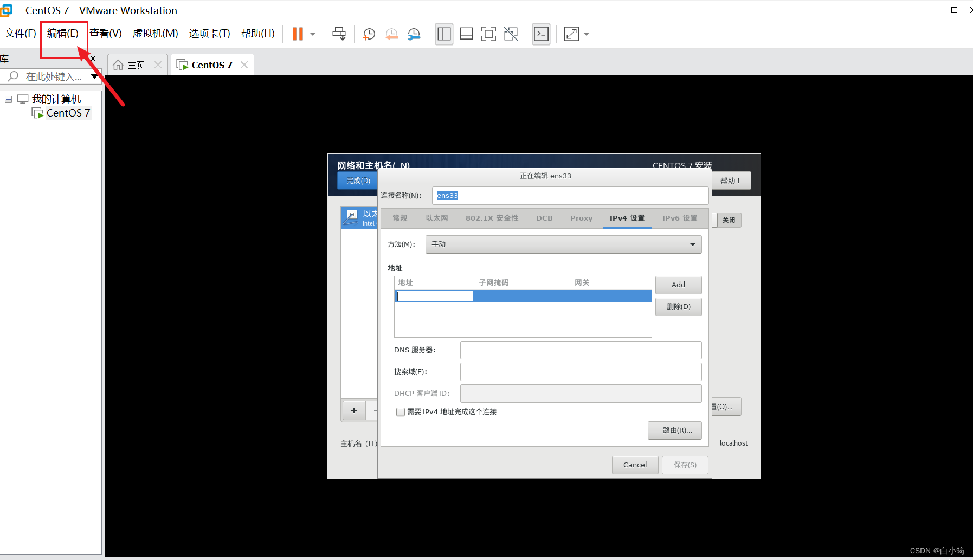Click the 删除(D) button
Viewport: 973px width, 560px height.
point(678,307)
